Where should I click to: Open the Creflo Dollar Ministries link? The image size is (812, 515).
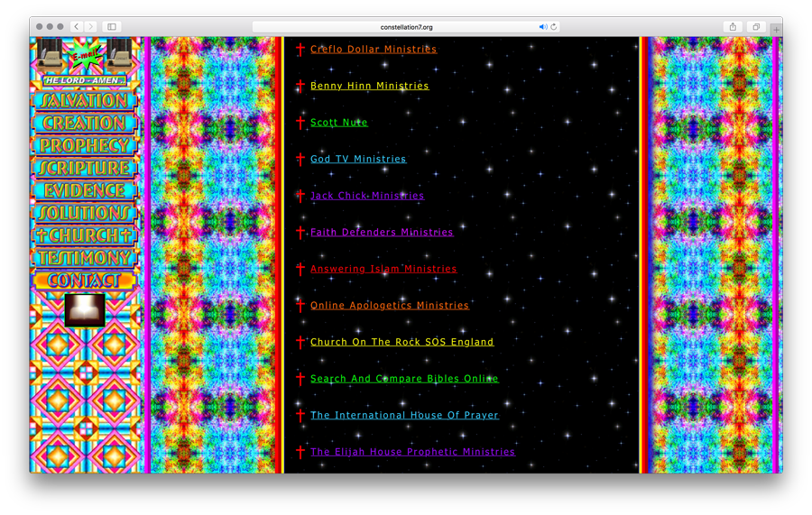pos(374,50)
